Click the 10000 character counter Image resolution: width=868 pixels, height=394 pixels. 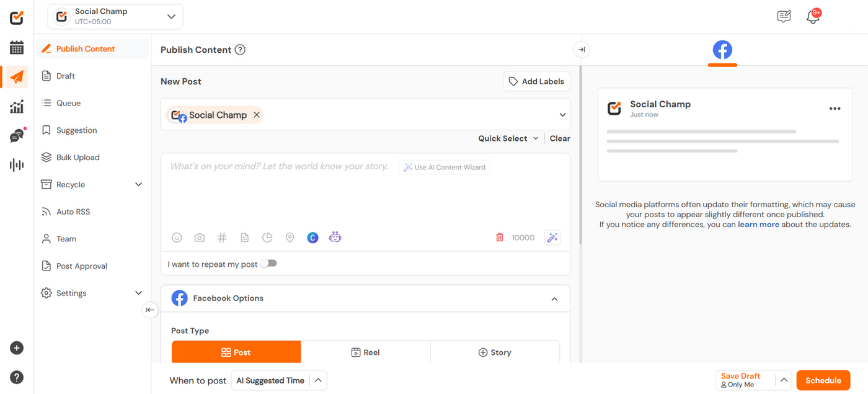[x=523, y=238]
